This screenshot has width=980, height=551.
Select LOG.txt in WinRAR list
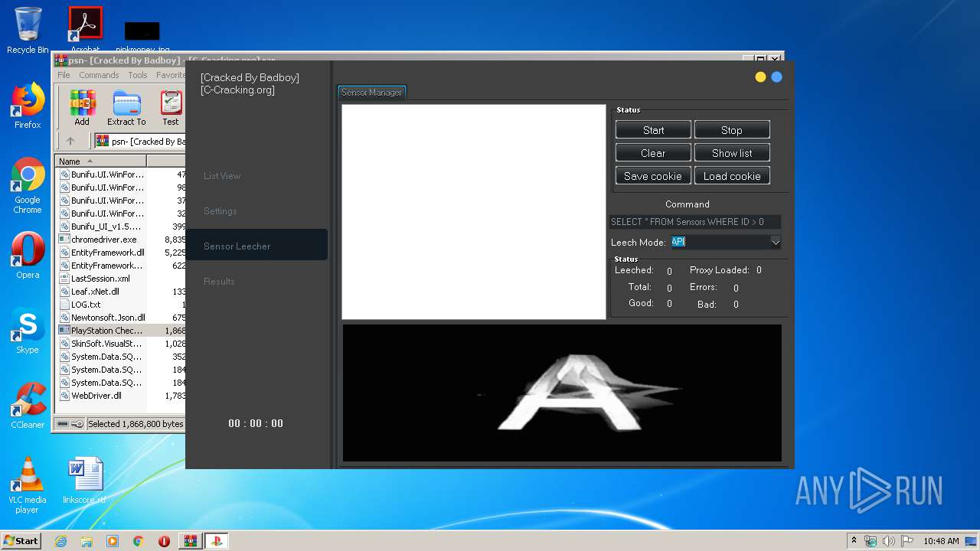[86, 305]
